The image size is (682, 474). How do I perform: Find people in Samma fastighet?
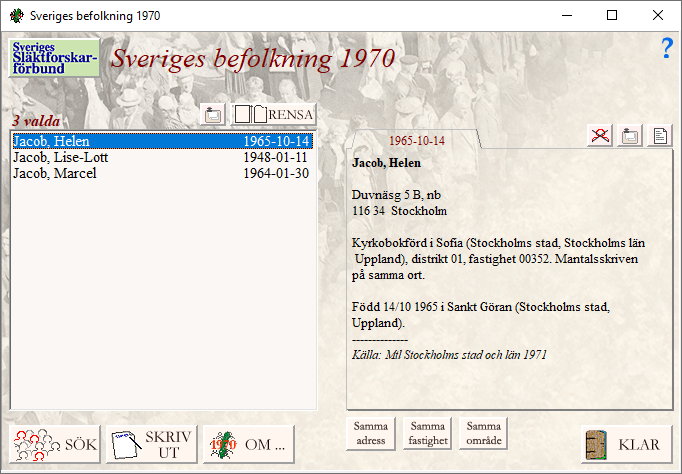[x=428, y=433]
